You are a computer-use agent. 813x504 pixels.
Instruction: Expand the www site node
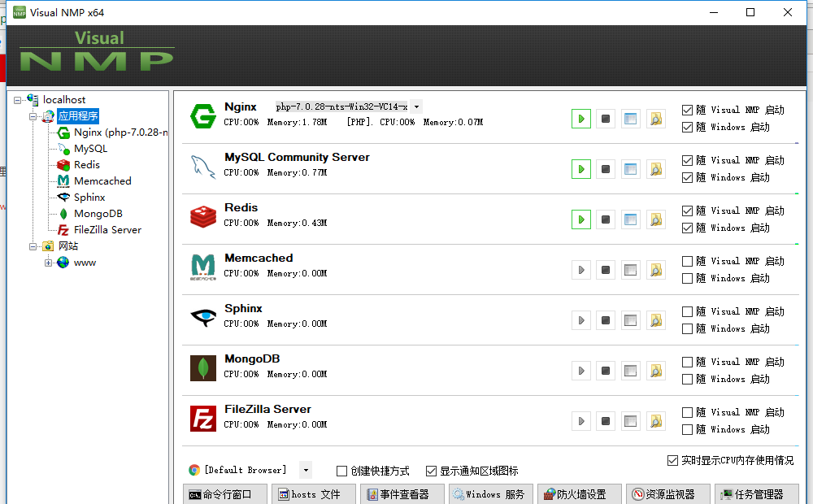pyautogui.click(x=48, y=263)
